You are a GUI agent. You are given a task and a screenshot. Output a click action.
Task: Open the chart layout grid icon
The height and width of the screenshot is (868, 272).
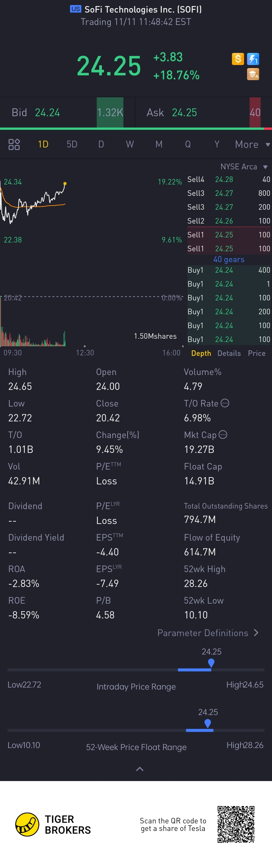[14, 144]
